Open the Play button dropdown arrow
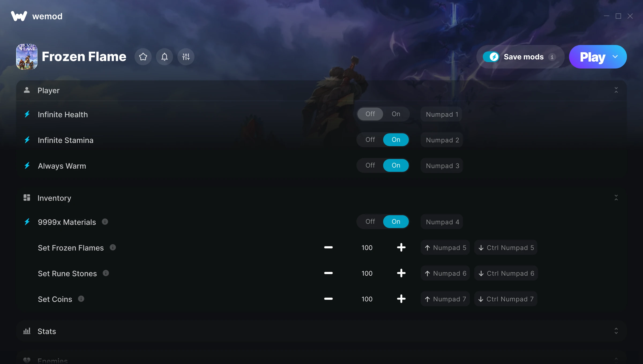Screen dimensions: 643x364 (615, 57)
